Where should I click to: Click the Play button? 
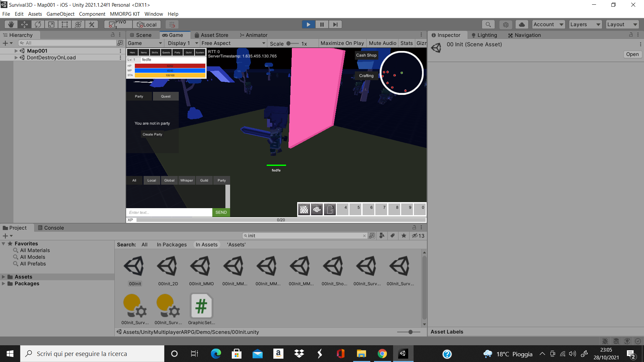[308, 24]
